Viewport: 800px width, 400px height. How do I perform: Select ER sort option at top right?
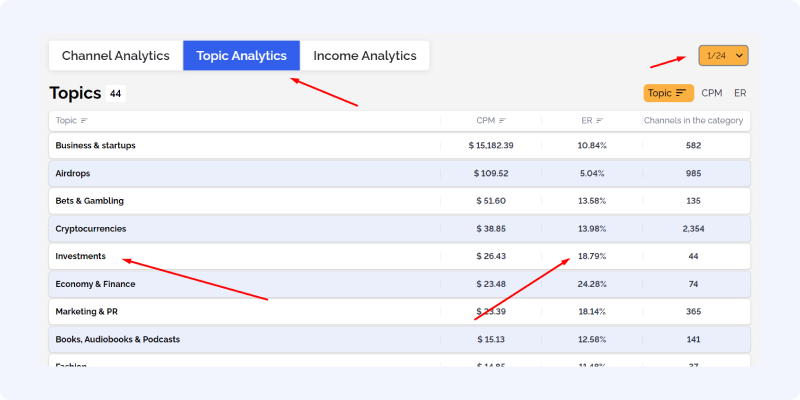[740, 93]
